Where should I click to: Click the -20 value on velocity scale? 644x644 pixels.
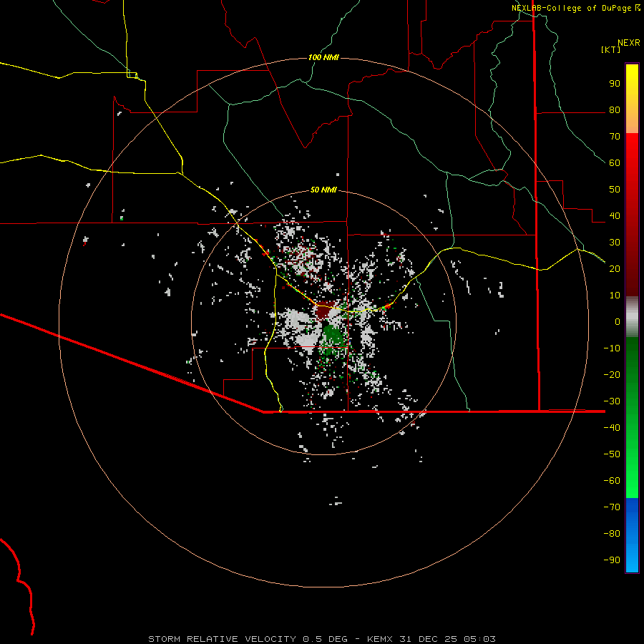pos(612,374)
